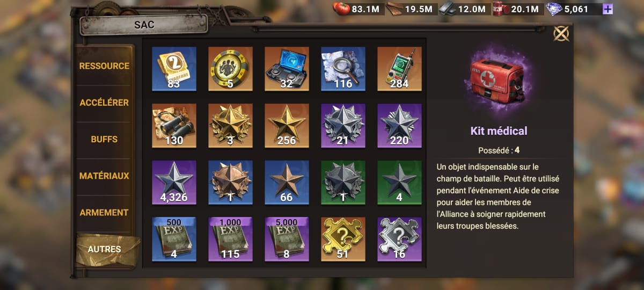Open the ACCÉLÉRER tab
The image size is (644, 290).
105,103
